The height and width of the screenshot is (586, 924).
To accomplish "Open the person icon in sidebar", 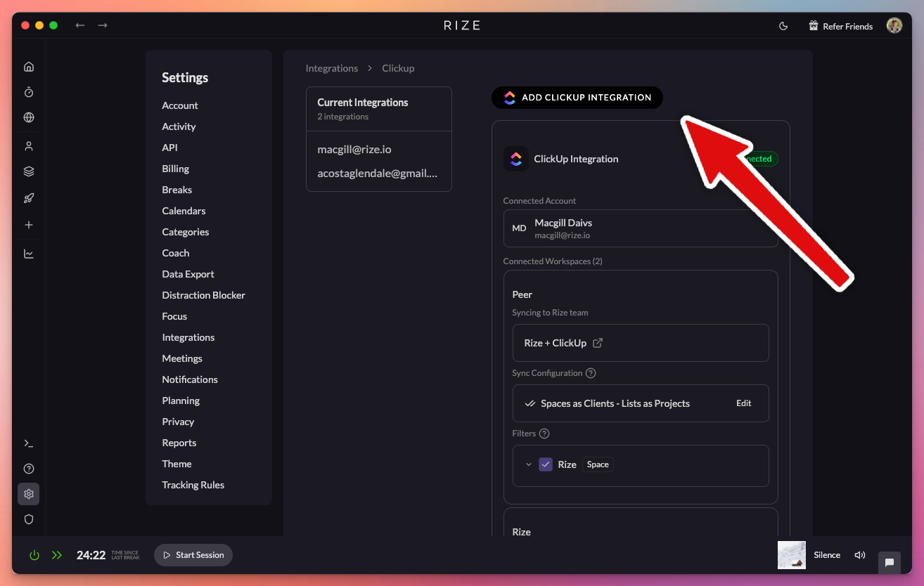I will click(x=29, y=146).
